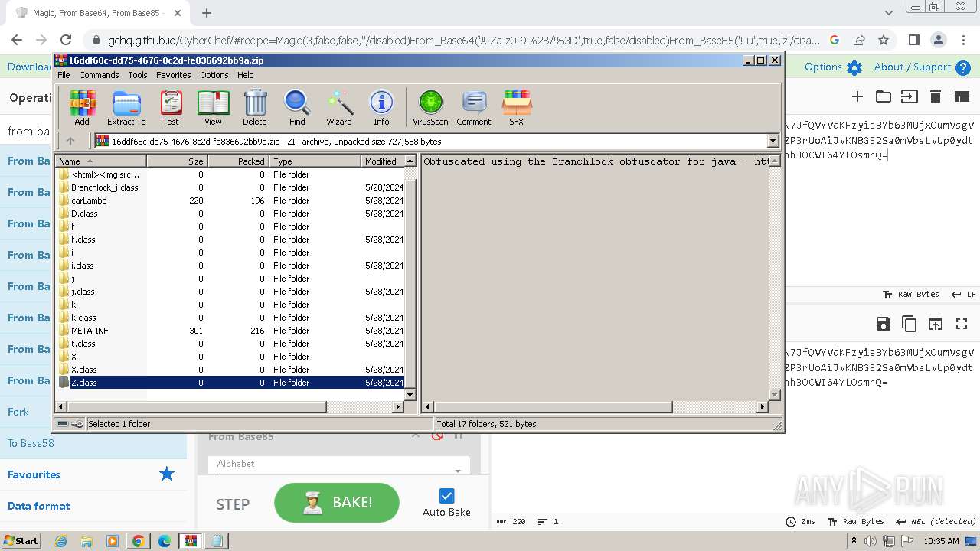Open the Chrome tab search dropdown
This screenshot has width=980, height=551.
[889, 13]
